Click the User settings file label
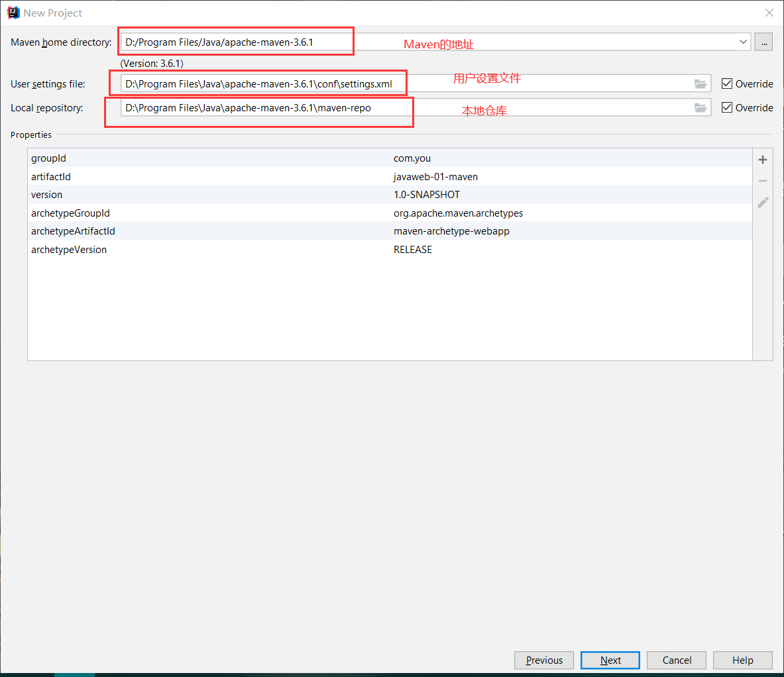This screenshot has width=784, height=677. point(48,84)
